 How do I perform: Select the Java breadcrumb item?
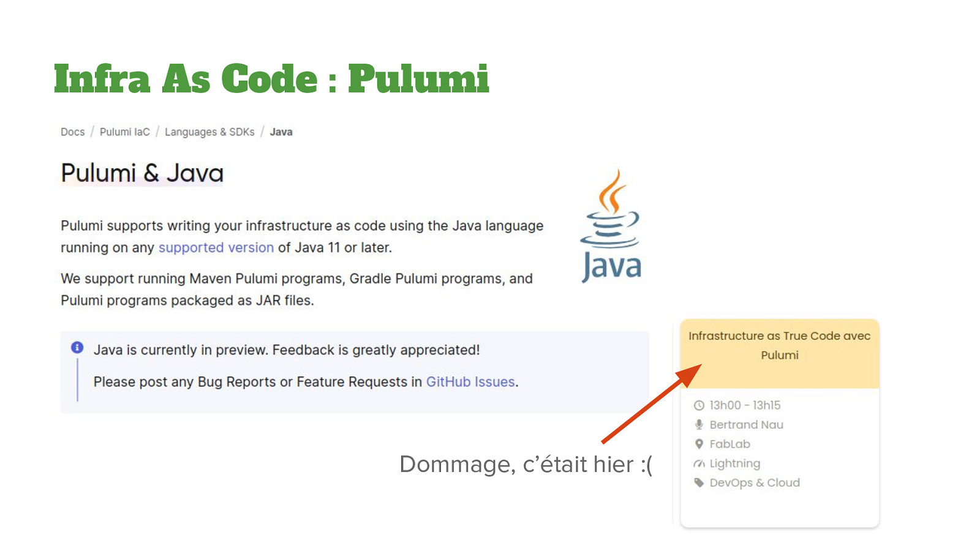[281, 132]
